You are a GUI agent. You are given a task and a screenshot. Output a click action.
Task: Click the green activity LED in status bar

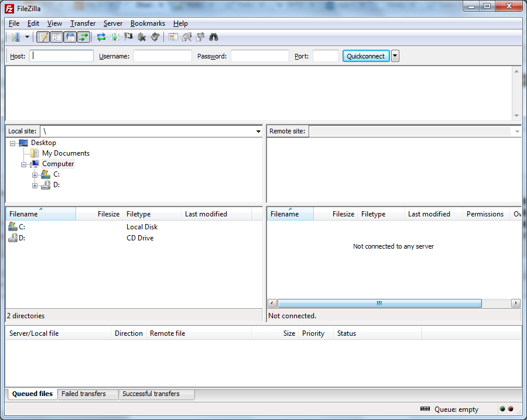pyautogui.click(x=502, y=408)
